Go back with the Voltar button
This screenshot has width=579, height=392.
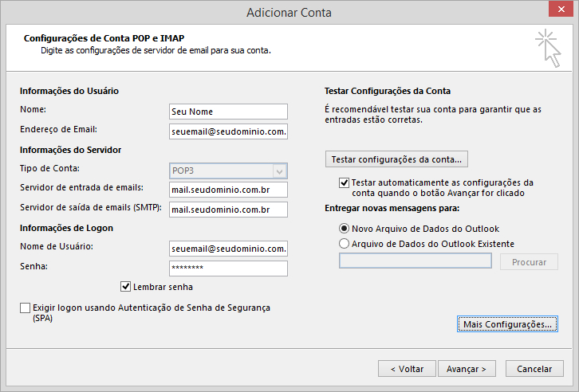click(x=407, y=368)
